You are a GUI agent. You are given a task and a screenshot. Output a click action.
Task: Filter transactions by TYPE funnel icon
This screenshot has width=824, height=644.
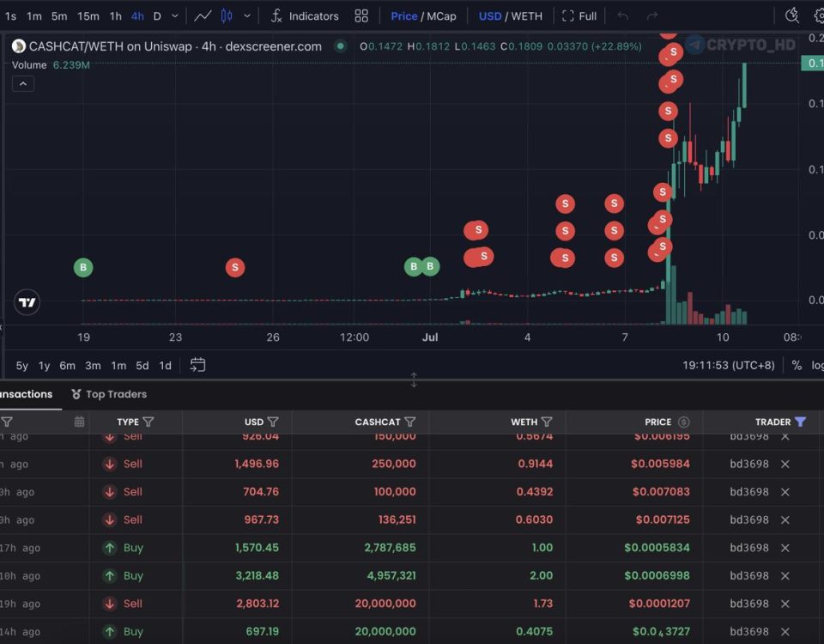148,422
